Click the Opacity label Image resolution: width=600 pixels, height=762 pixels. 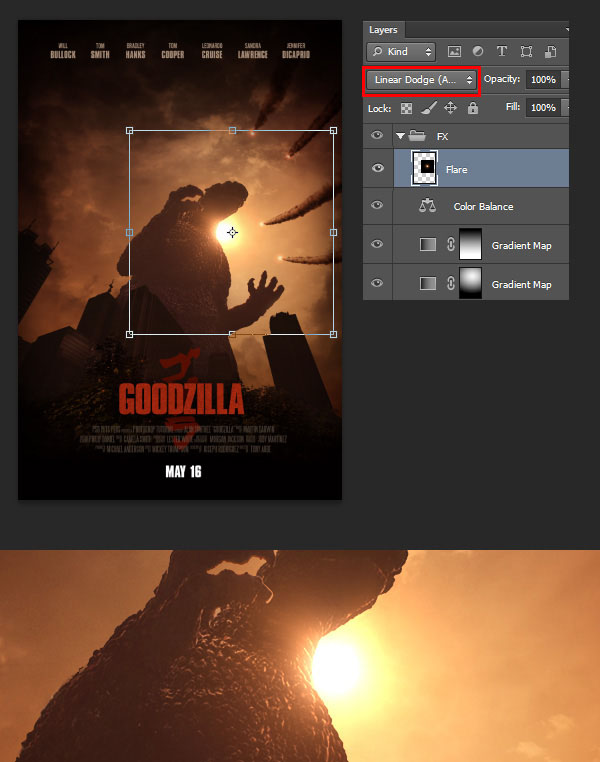502,79
